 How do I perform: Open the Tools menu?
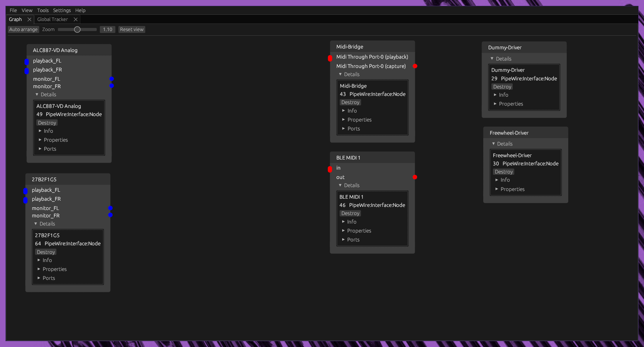coord(43,10)
